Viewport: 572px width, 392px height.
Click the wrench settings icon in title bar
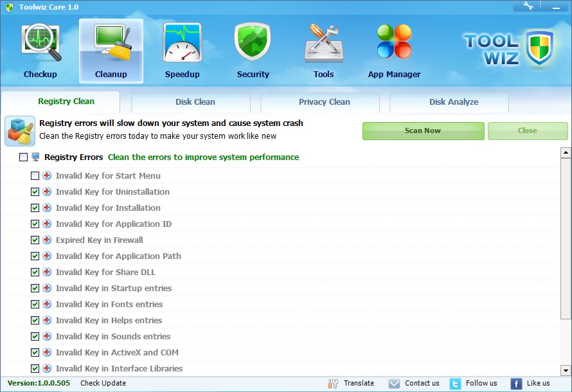click(x=528, y=6)
